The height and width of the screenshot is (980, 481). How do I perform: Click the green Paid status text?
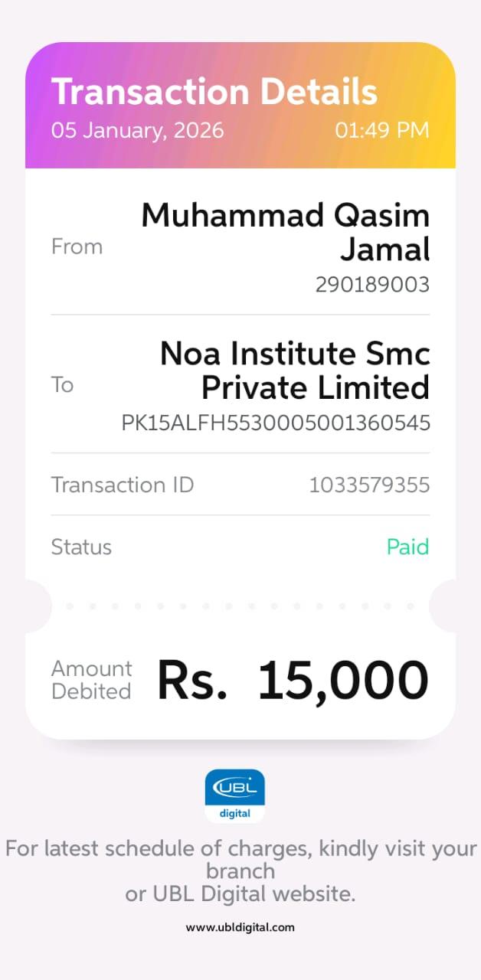coord(407,547)
